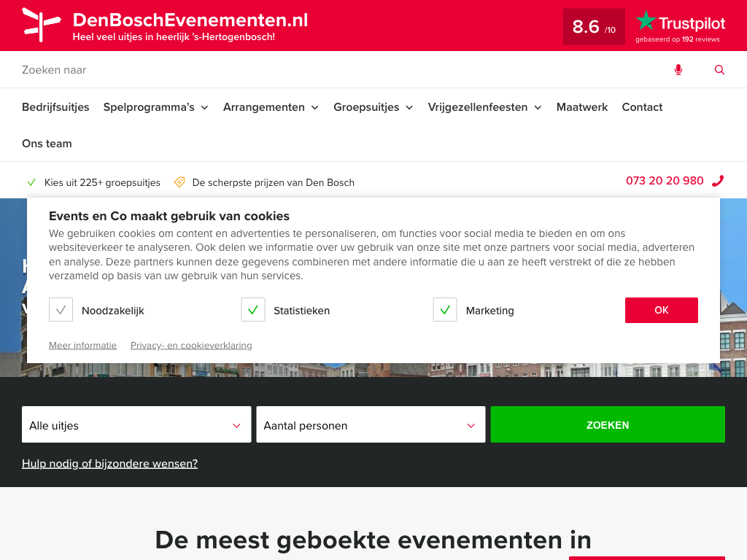Open the Alle uitjes dropdown
Screen dimensions: 747x560
click(x=136, y=425)
